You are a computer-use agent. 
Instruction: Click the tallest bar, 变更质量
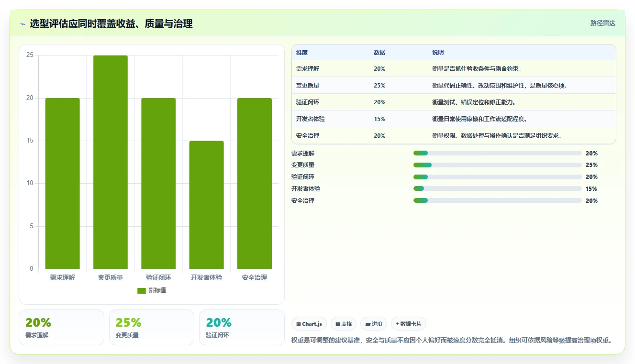(x=111, y=162)
